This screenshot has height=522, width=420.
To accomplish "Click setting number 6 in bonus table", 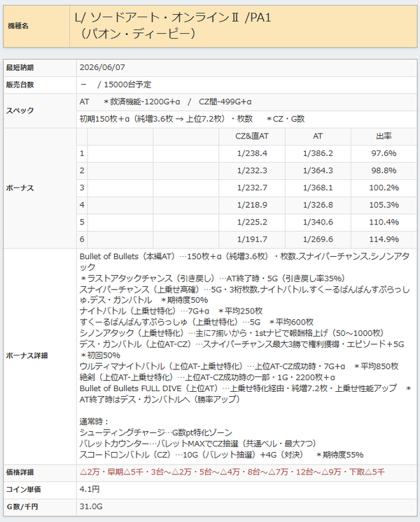I will tap(82, 239).
